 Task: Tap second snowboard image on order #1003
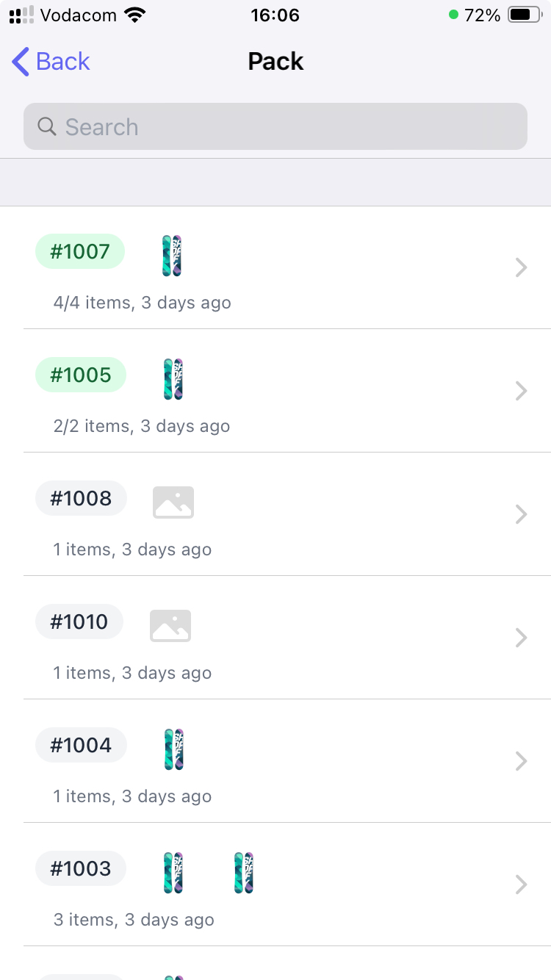244,873
